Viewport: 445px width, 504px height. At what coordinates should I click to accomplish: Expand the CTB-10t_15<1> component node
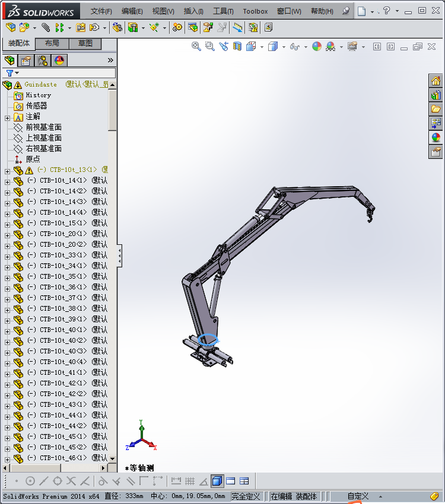(x=7, y=225)
